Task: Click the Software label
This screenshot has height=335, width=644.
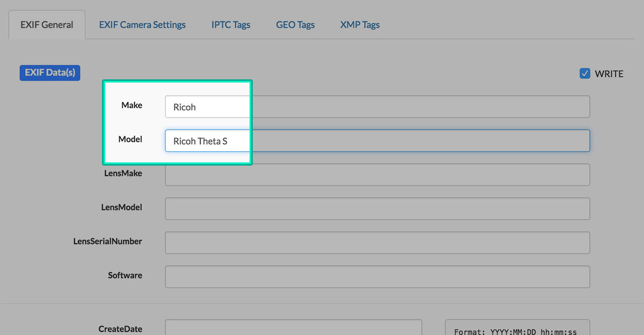Action: pos(125,275)
